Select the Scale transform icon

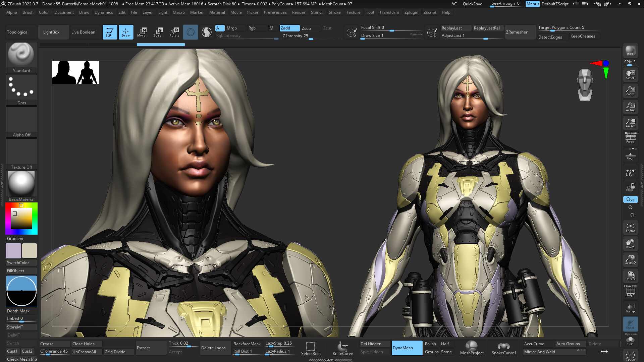157,32
